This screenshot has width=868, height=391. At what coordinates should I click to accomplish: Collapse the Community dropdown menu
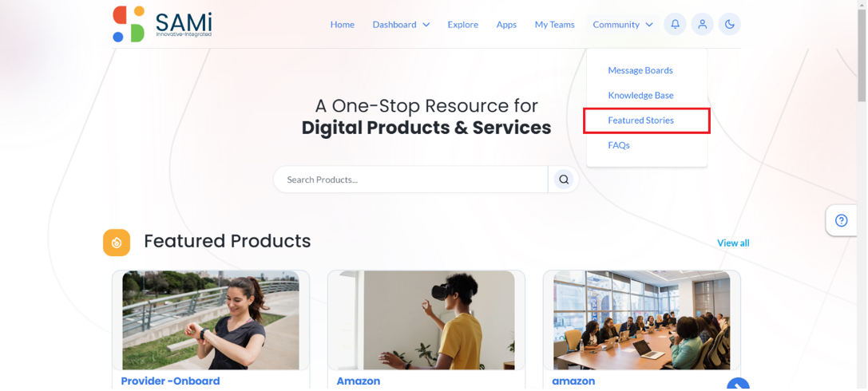[x=623, y=24]
